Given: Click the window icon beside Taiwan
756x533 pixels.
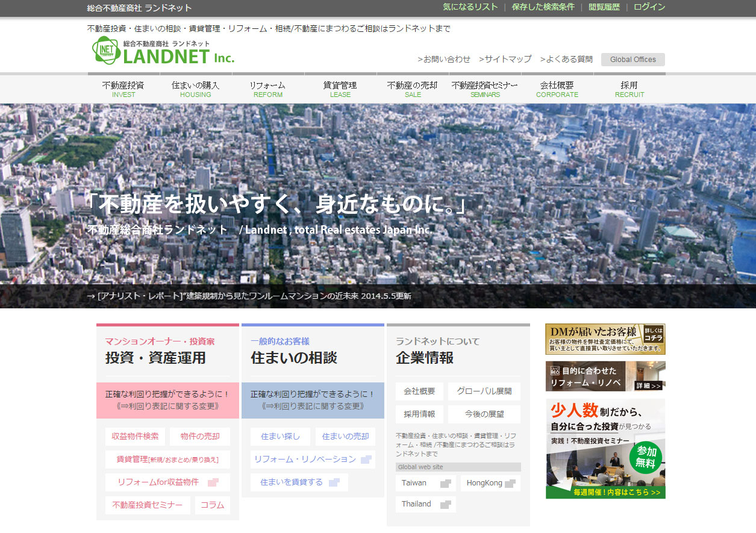Looking at the screenshot, I should point(446,484).
